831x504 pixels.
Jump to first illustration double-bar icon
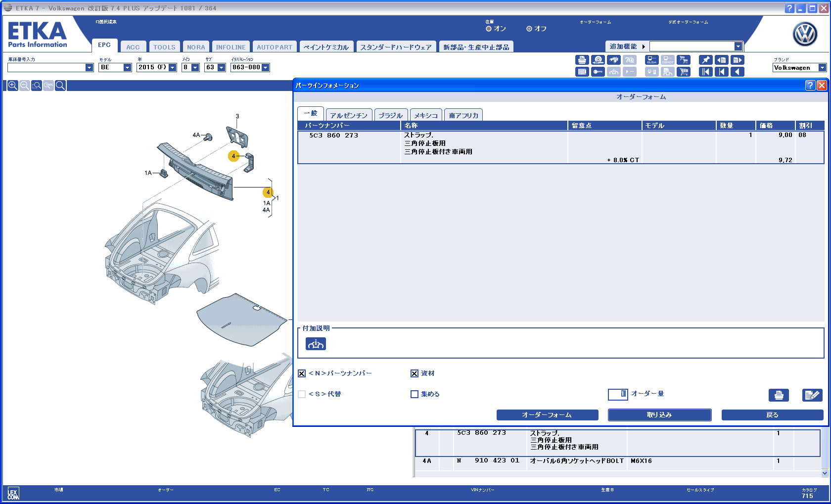[706, 72]
